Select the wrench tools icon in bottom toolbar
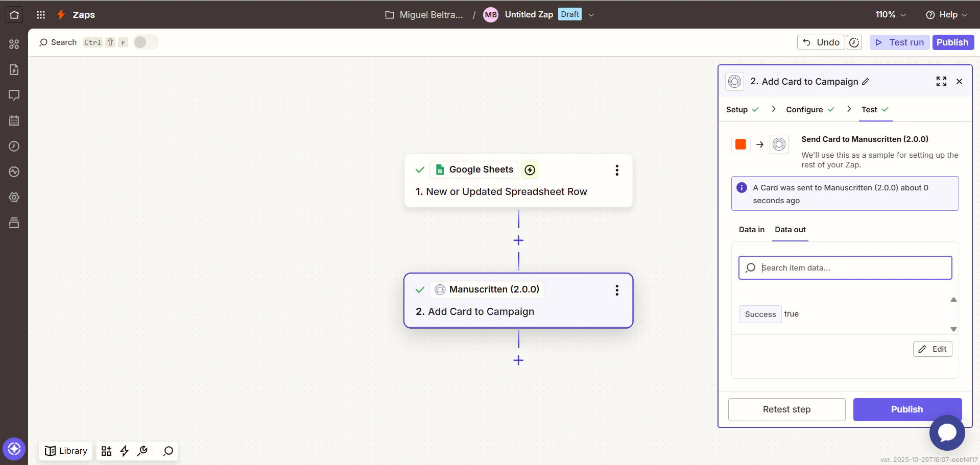The width and height of the screenshot is (980, 465). [x=142, y=451]
